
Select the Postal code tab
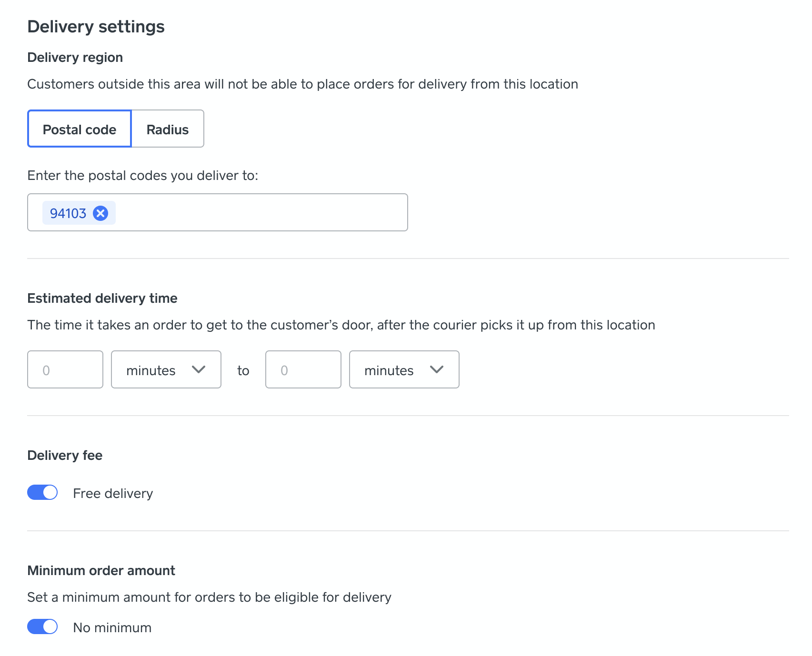click(80, 129)
